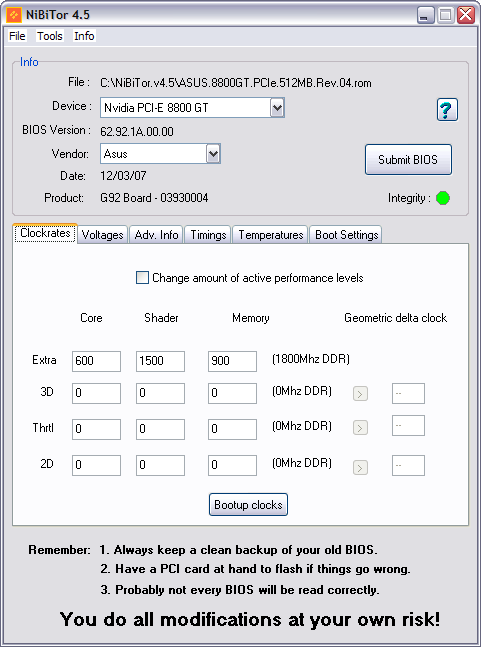Click the Extra Shader field showing 1500

coord(160,361)
